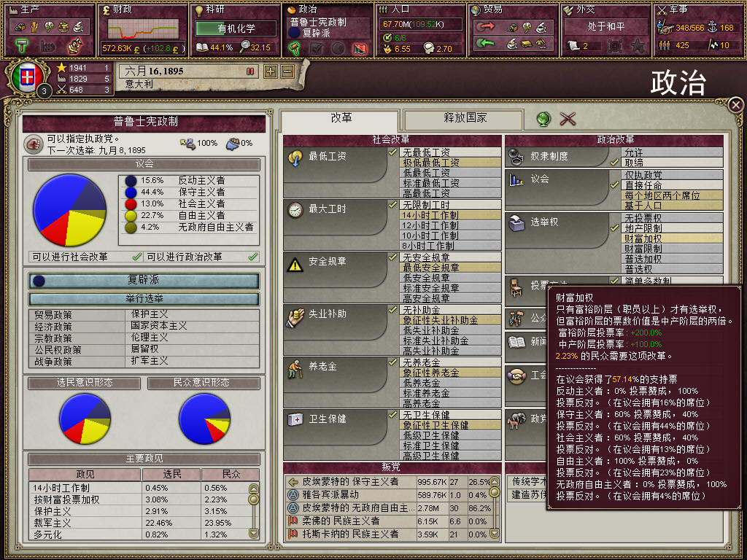Select the 极低最低工资 reform option
The image size is (747, 560).
point(450,163)
